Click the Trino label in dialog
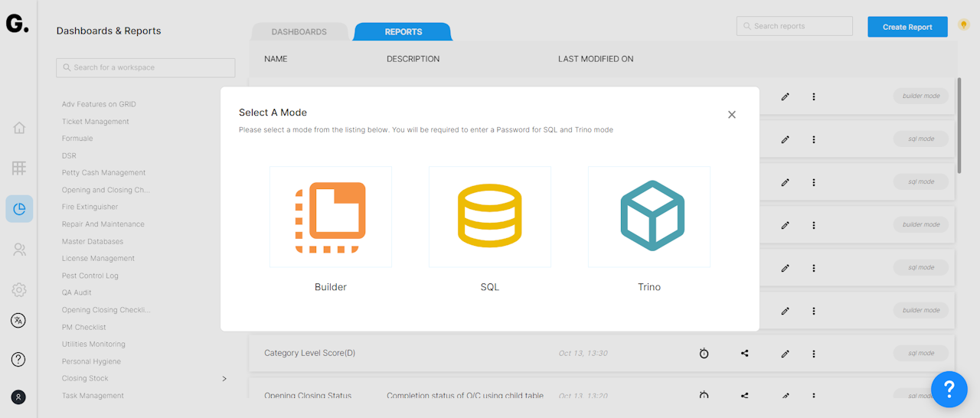 tap(649, 287)
